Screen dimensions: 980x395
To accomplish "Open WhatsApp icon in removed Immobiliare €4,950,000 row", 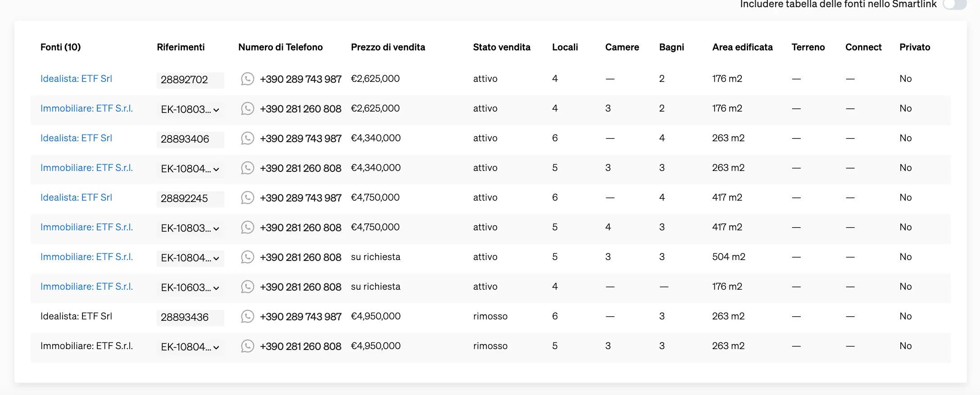I will coord(247,346).
